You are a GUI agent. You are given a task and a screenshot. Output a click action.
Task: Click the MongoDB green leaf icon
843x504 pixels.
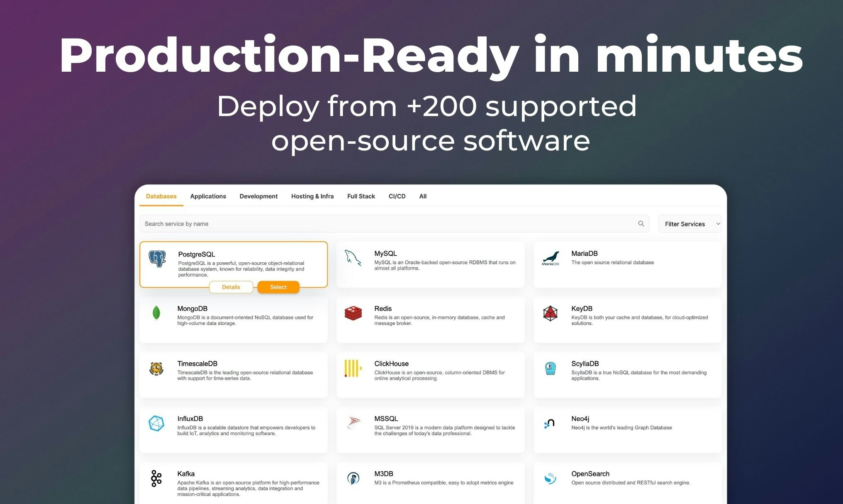pos(156,313)
